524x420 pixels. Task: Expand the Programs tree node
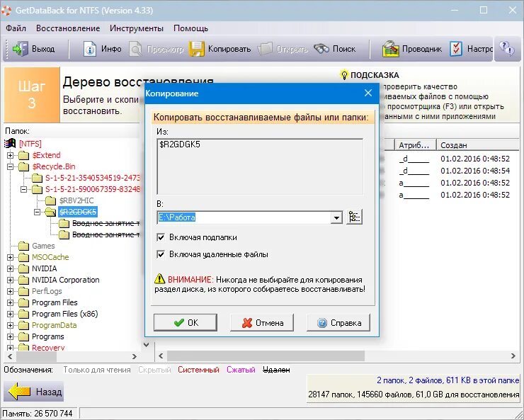pyautogui.click(x=11, y=337)
